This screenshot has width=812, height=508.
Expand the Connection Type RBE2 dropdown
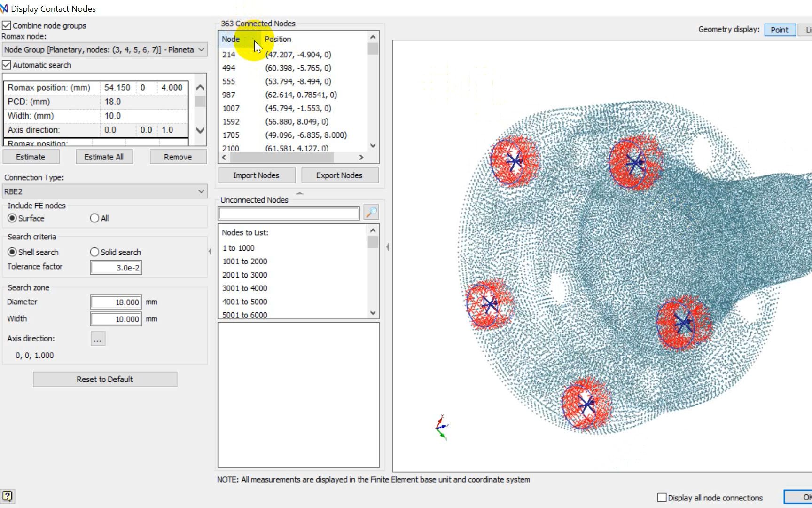tap(104, 191)
